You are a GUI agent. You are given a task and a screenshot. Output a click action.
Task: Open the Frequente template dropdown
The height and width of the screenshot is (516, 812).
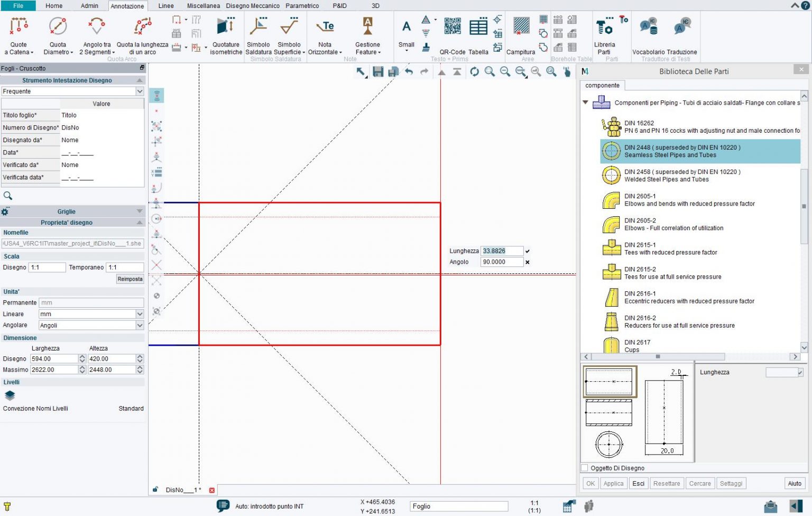140,91
